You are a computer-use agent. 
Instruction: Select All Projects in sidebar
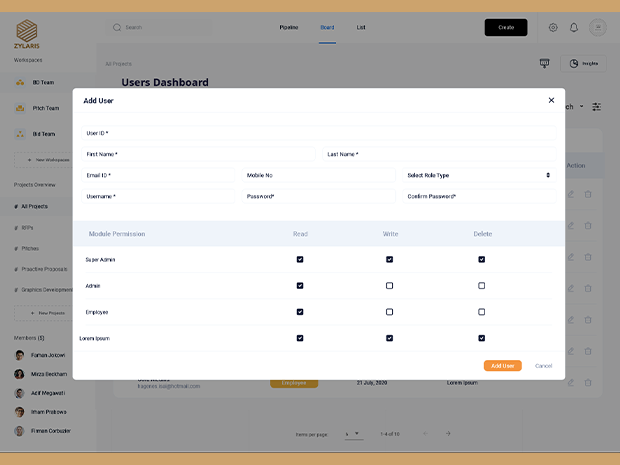34,206
